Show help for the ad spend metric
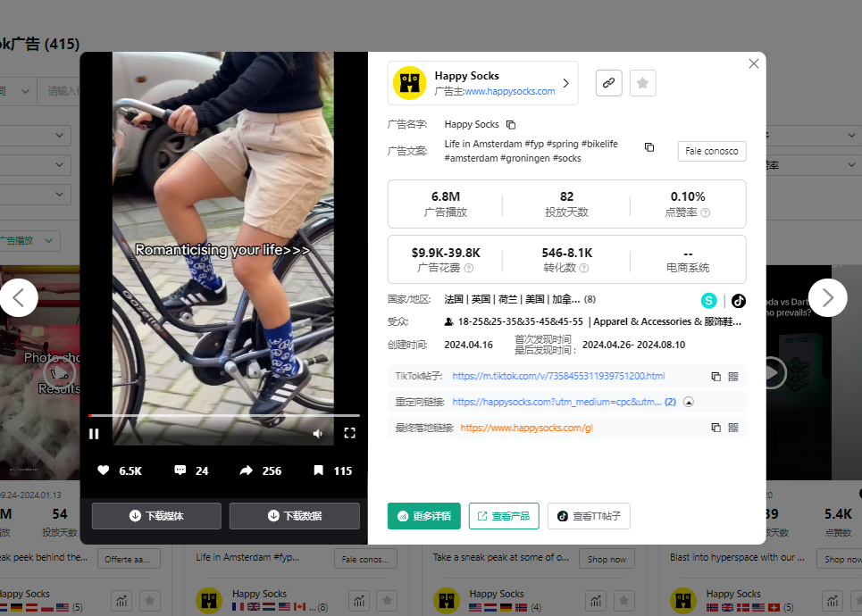Screen dimensions: 862x616 tap(468, 268)
